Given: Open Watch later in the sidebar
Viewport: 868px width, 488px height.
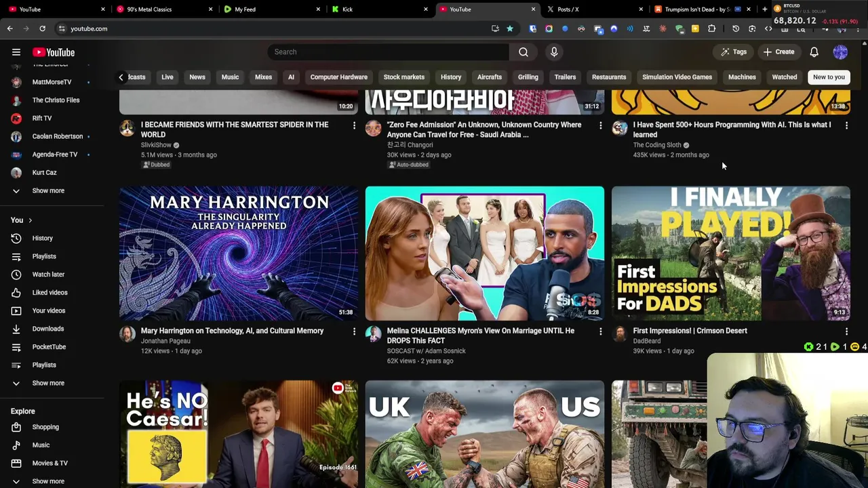Looking at the screenshot, I should tap(48, 274).
